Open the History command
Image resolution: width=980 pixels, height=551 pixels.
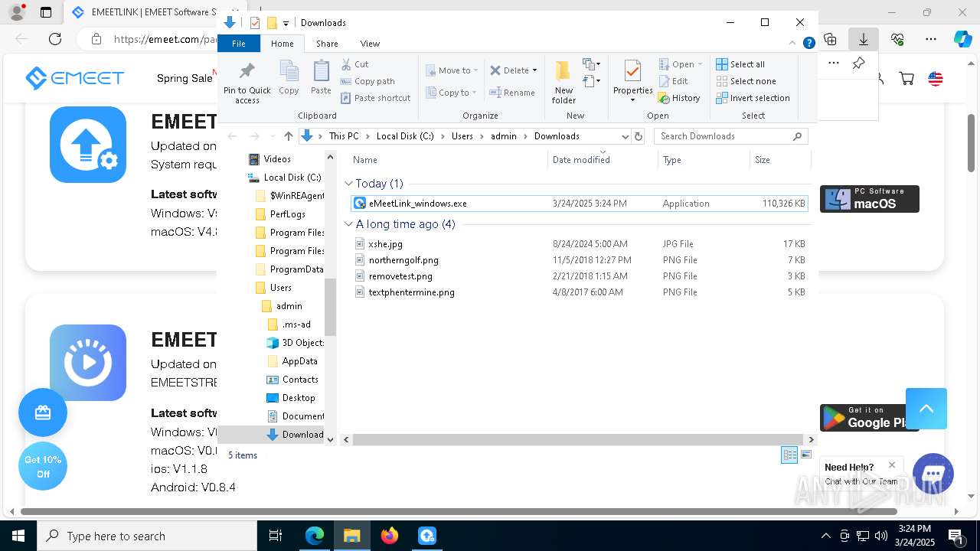coord(679,98)
